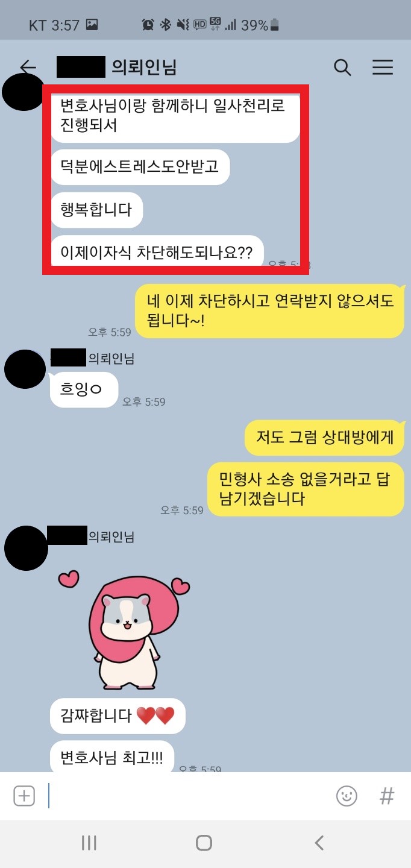The width and height of the screenshot is (411, 868).
Task: Open chat search with the magnifier icon
Action: point(342,67)
